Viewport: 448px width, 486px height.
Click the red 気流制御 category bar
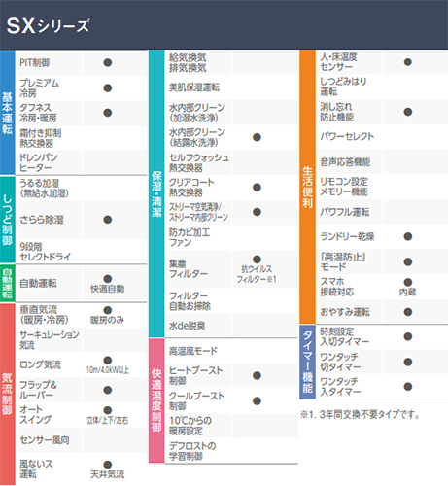tap(8, 394)
